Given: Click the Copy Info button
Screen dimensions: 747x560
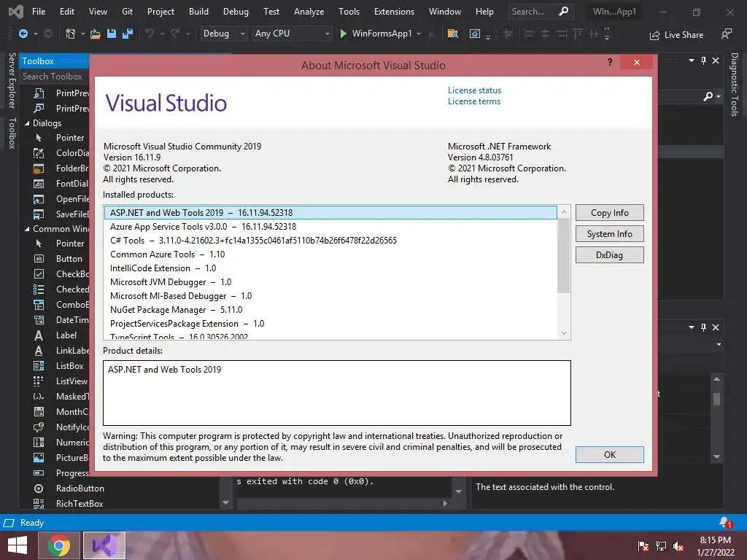Looking at the screenshot, I should click(x=609, y=213).
